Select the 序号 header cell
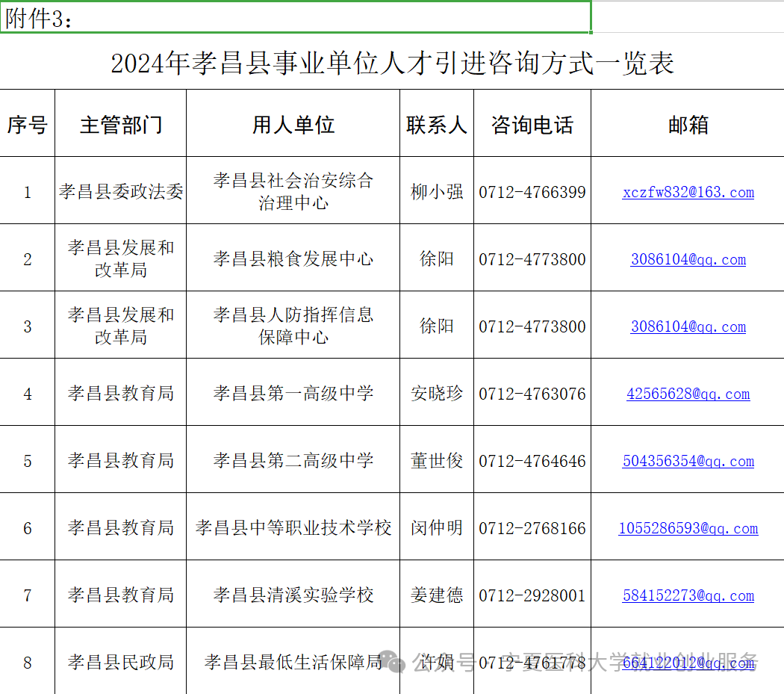This screenshot has height=694, width=784. click(28, 123)
